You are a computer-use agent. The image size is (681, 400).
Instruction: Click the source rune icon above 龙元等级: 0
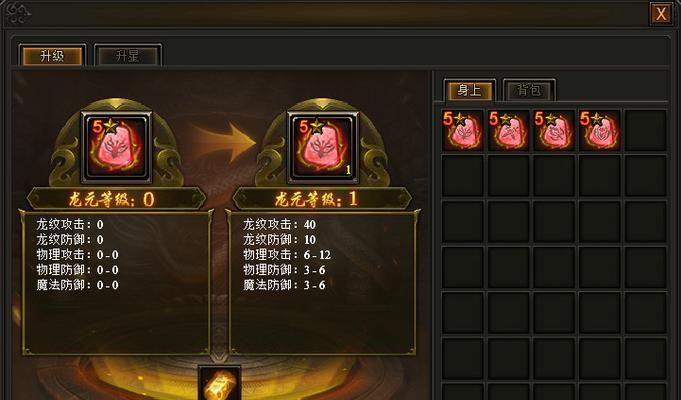click(116, 147)
